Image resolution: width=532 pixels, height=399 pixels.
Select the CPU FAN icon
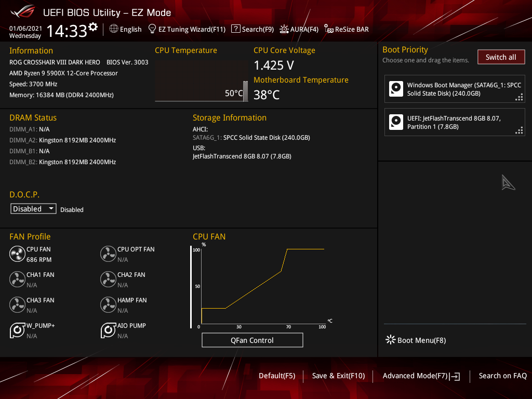point(17,254)
